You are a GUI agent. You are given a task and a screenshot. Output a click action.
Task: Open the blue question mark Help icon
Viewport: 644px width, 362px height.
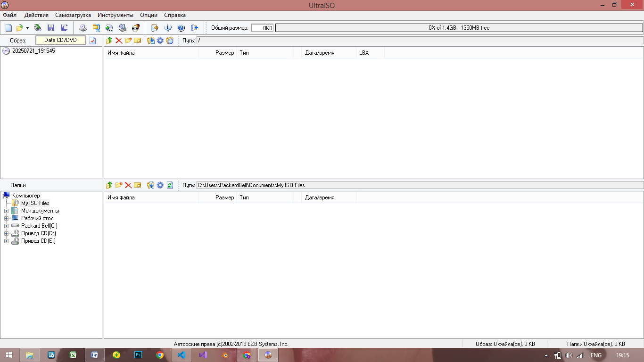(181, 28)
